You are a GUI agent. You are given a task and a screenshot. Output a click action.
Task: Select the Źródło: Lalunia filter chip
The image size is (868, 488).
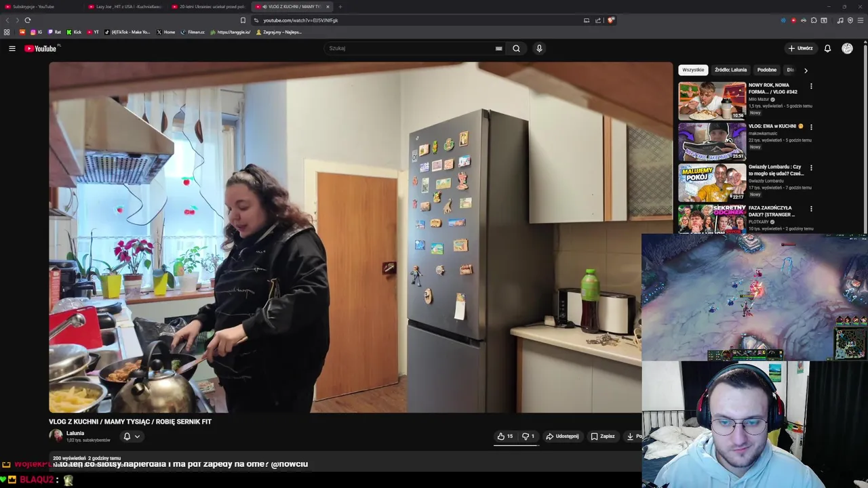(730, 70)
